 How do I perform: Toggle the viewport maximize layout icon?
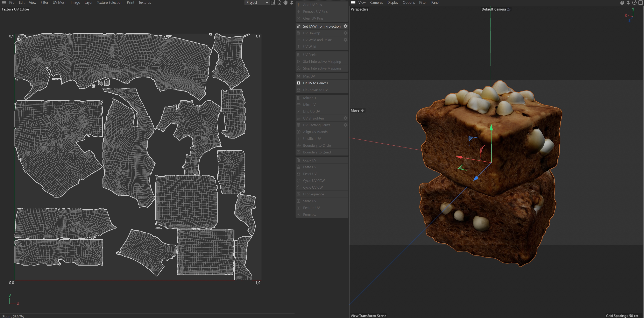[x=641, y=2]
